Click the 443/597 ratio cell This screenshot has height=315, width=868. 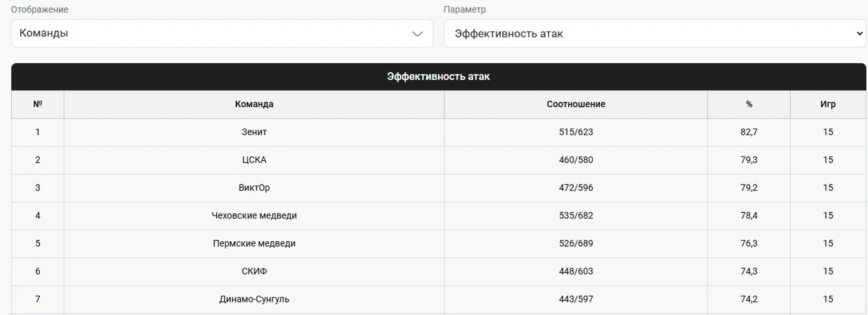[575, 300]
